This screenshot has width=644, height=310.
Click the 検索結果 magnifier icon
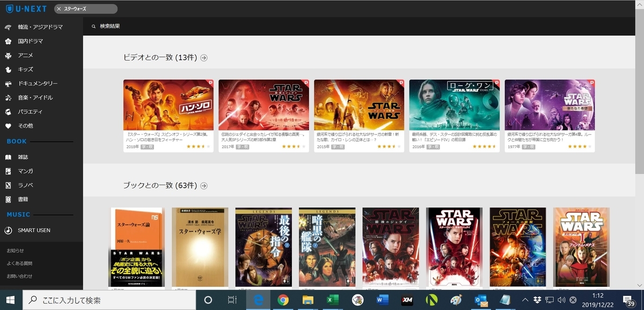94,26
